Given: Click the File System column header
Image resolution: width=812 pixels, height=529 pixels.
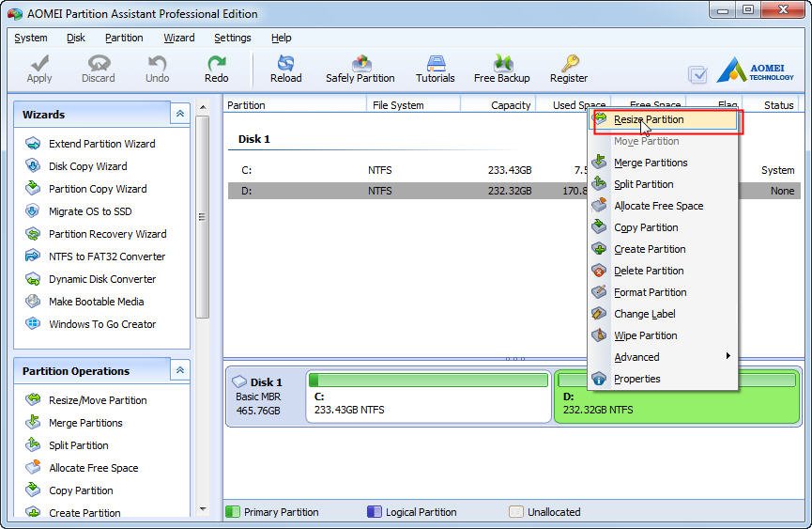Looking at the screenshot, I should click(x=413, y=105).
